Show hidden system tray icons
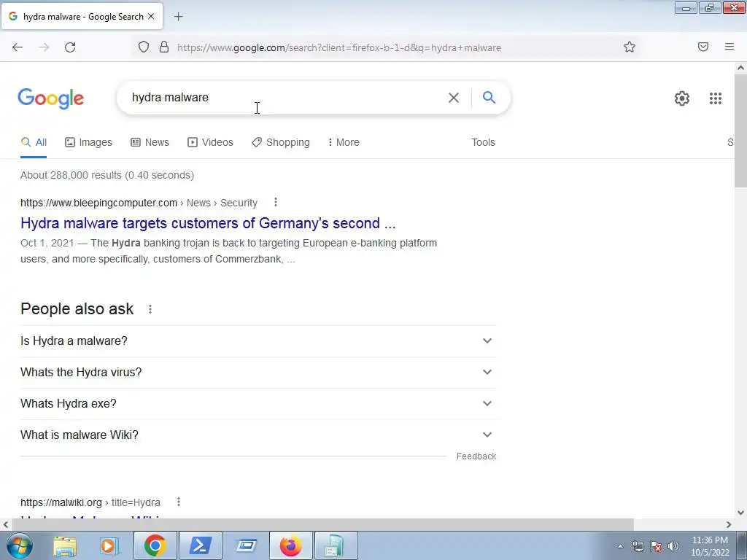747x560 pixels. pos(620,546)
